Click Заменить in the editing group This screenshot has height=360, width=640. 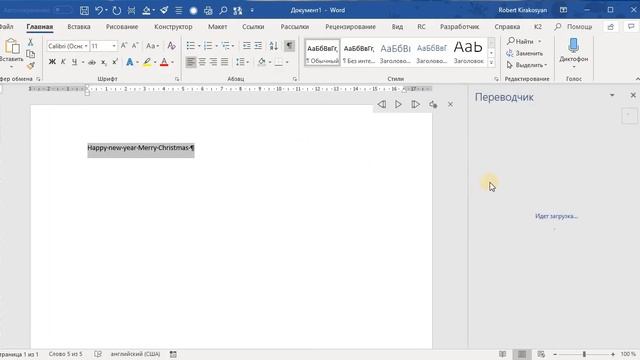(x=524, y=53)
